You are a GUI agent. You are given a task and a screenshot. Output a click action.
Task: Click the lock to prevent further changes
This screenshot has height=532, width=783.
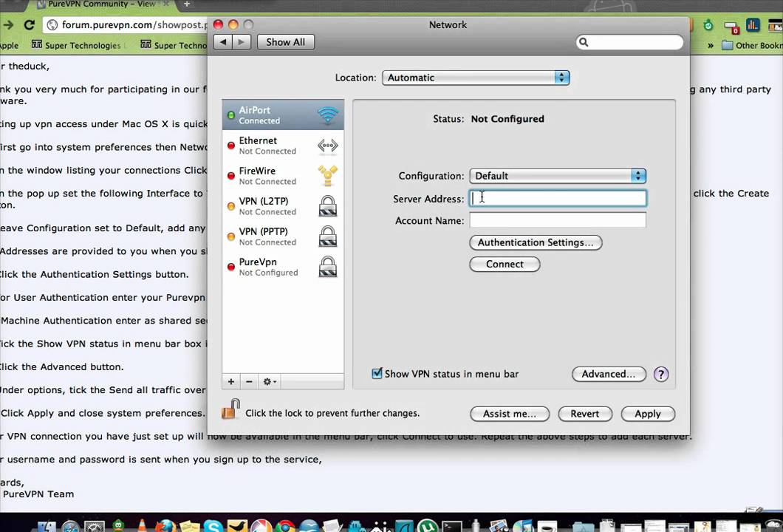coord(230,409)
